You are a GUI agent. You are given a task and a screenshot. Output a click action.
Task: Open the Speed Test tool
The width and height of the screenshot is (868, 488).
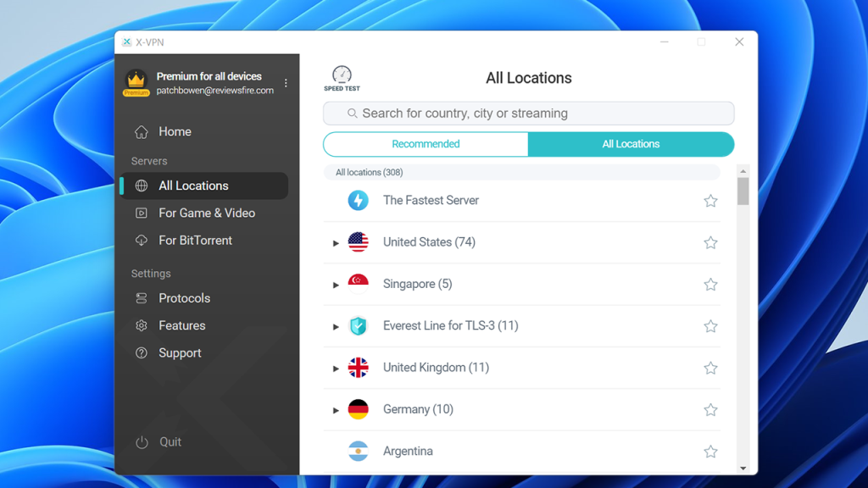point(342,79)
